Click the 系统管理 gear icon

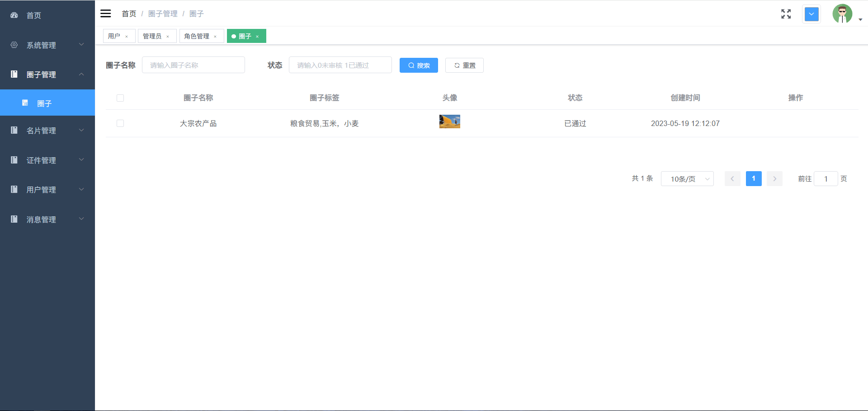tap(14, 45)
